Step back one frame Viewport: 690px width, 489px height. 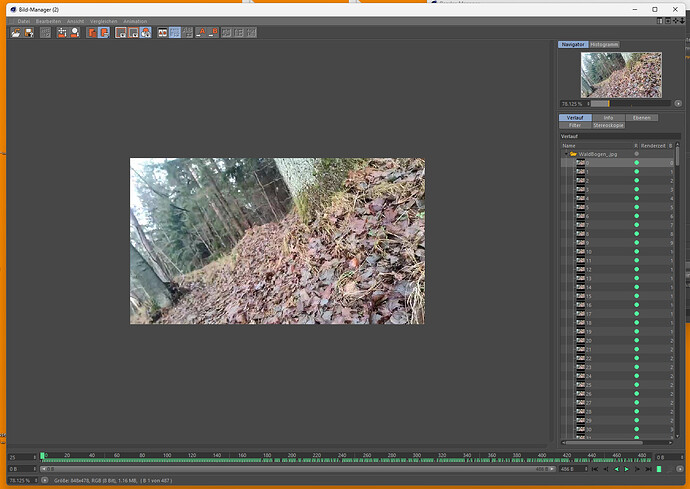(x=606, y=469)
